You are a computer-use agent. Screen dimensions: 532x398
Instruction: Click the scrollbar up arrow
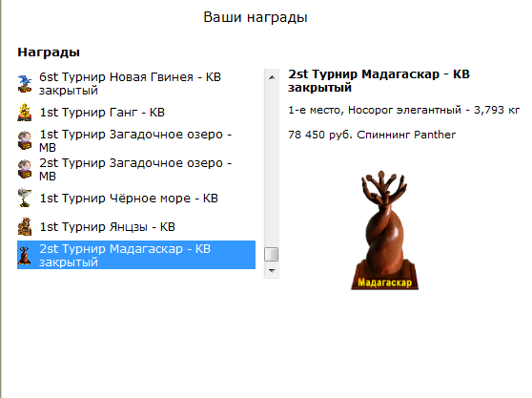coord(272,77)
